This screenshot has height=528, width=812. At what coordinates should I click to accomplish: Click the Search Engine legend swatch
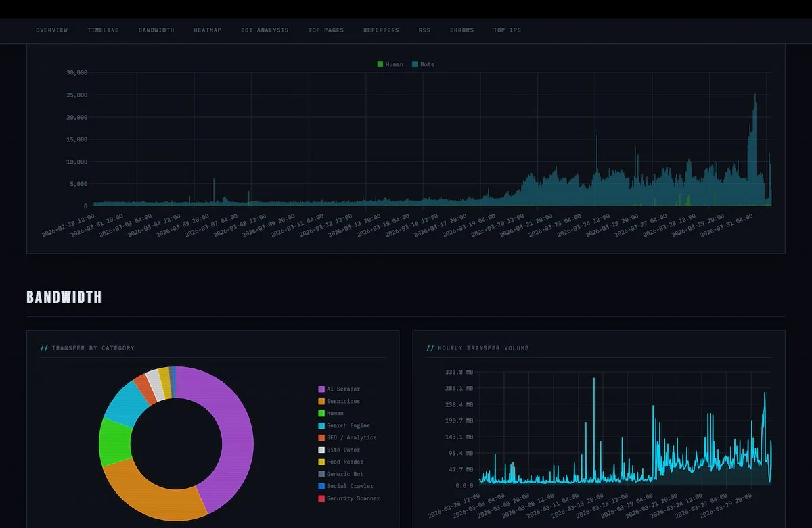321,426
